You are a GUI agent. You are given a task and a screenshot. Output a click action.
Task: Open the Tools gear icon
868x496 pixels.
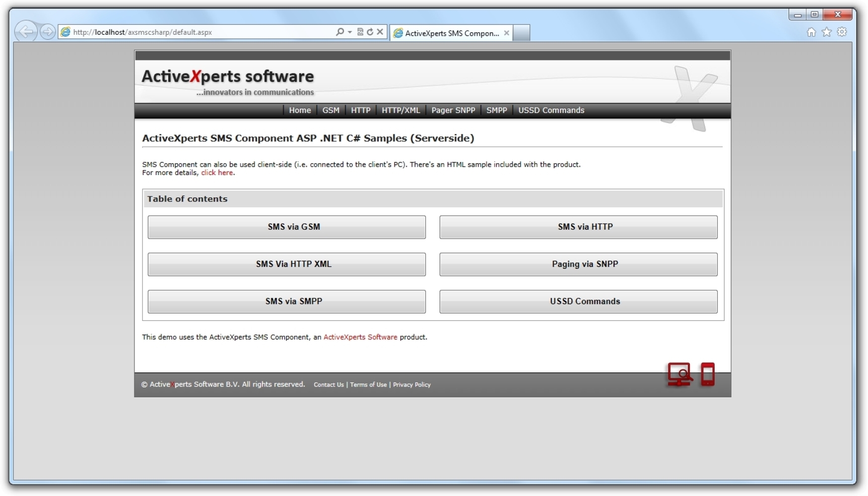pos(842,32)
